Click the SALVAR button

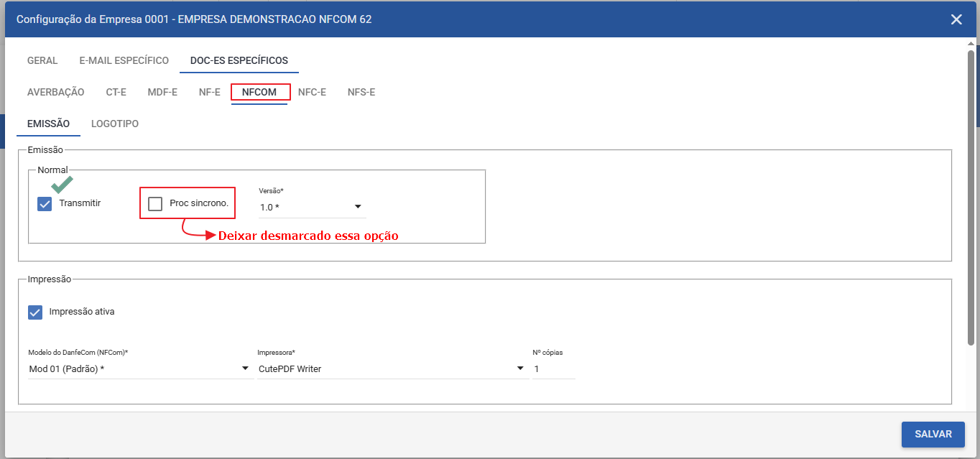(x=933, y=434)
